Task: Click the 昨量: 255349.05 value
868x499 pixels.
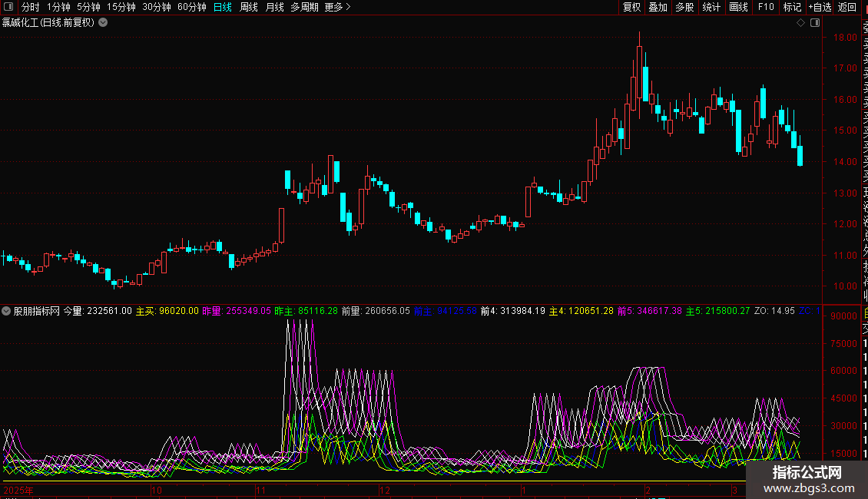Action: pyautogui.click(x=237, y=311)
